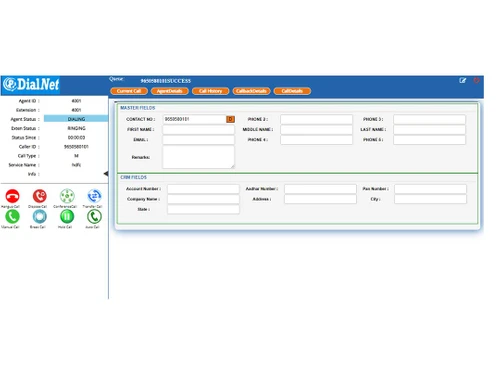Click the edit icon in the top bar

(x=462, y=80)
